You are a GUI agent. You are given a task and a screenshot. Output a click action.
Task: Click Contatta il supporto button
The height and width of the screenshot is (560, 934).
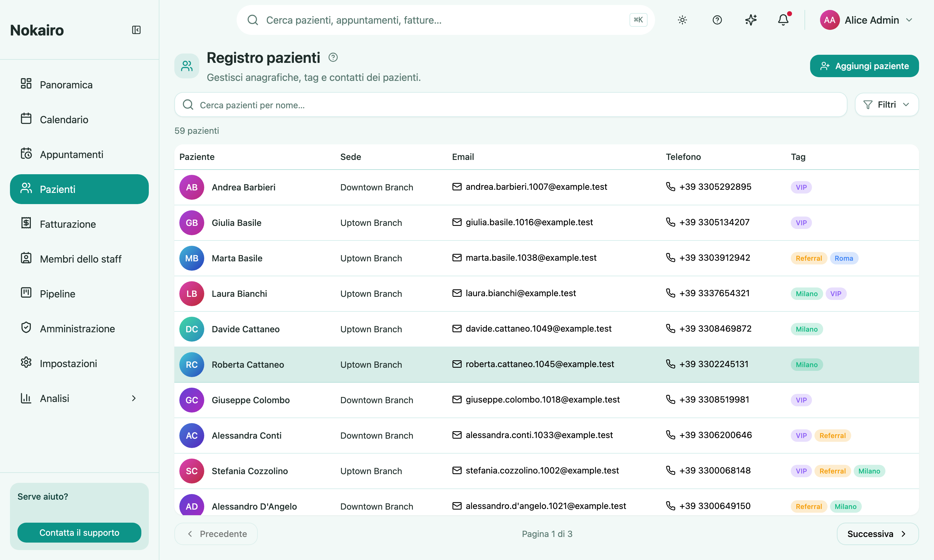[x=79, y=532]
